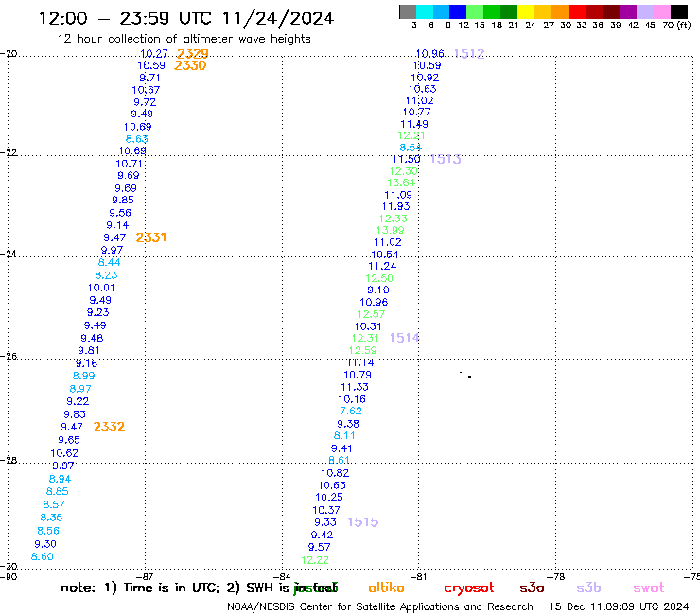Click s3b pass number 1514
700x615 pixels.
coord(405,338)
